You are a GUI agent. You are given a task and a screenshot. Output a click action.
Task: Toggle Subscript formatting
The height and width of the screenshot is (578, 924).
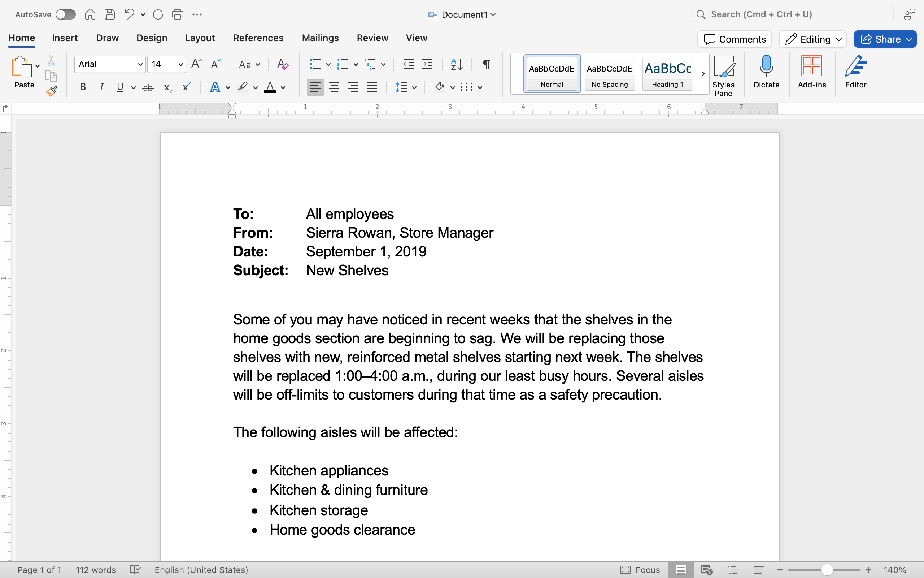[167, 87]
